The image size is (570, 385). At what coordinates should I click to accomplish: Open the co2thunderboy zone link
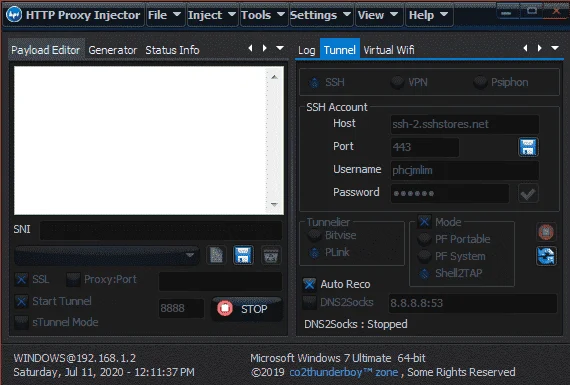tap(344, 372)
